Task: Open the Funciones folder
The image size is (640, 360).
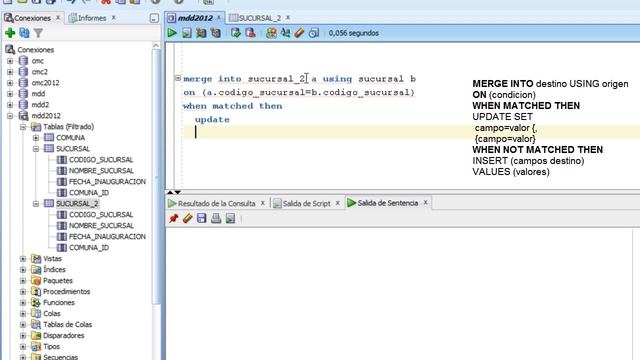Action: 59,303
